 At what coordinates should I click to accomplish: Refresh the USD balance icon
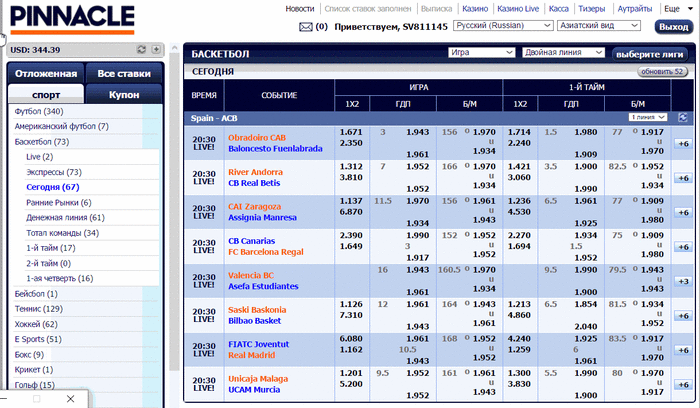[142, 50]
